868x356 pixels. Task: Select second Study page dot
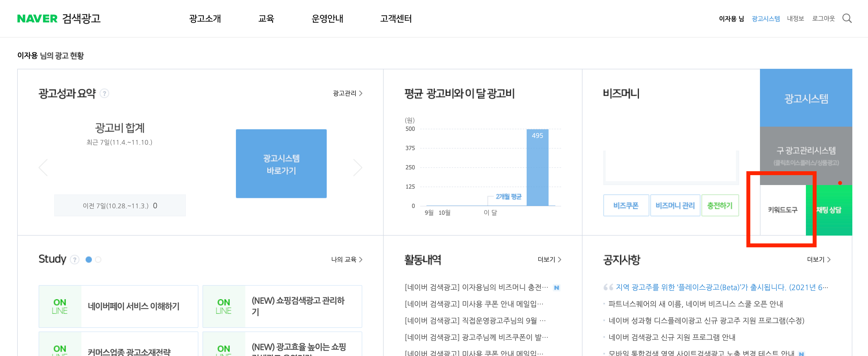pos(98,259)
